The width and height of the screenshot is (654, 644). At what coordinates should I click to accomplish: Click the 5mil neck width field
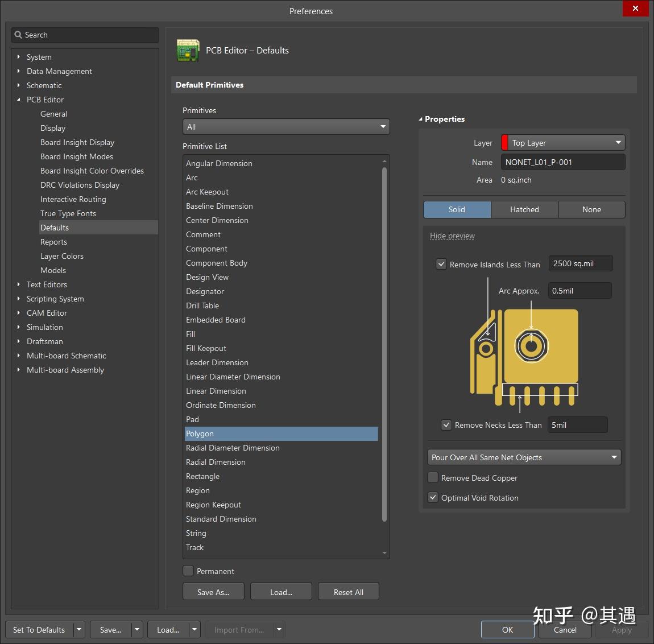tap(577, 425)
